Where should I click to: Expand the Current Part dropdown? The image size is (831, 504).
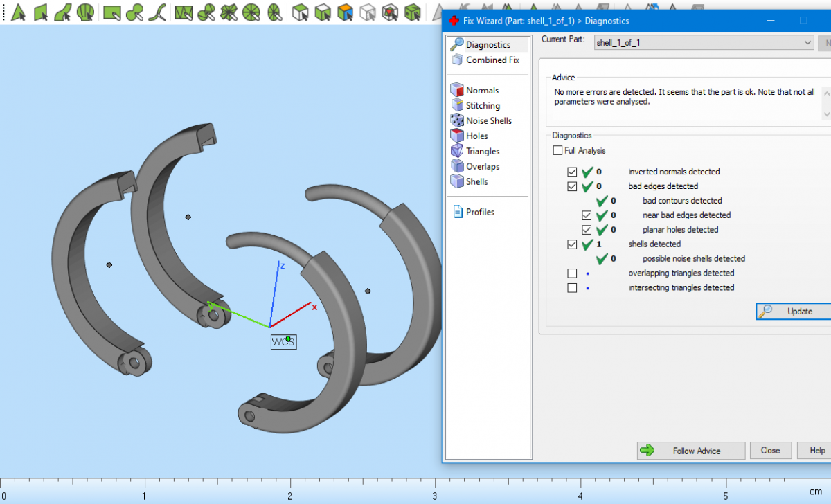[807, 42]
